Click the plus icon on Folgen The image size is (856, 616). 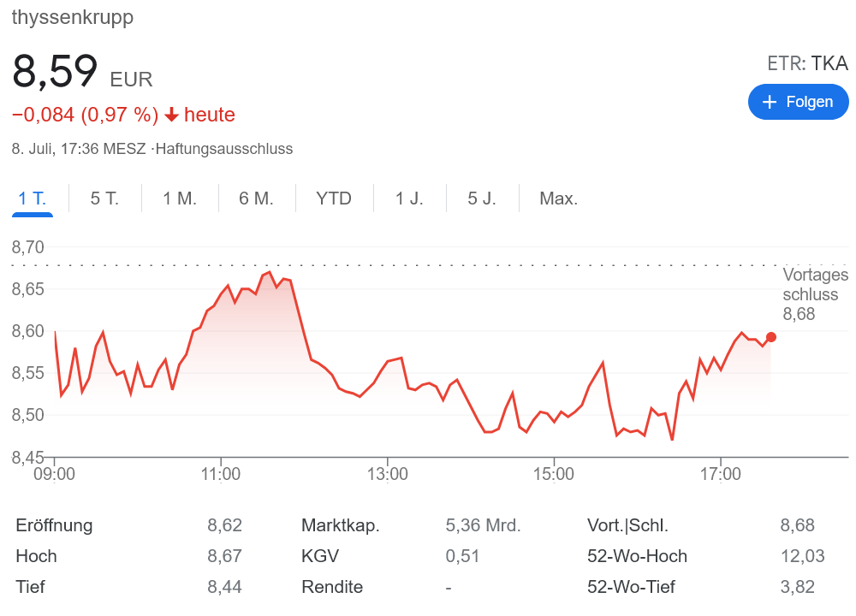(769, 102)
